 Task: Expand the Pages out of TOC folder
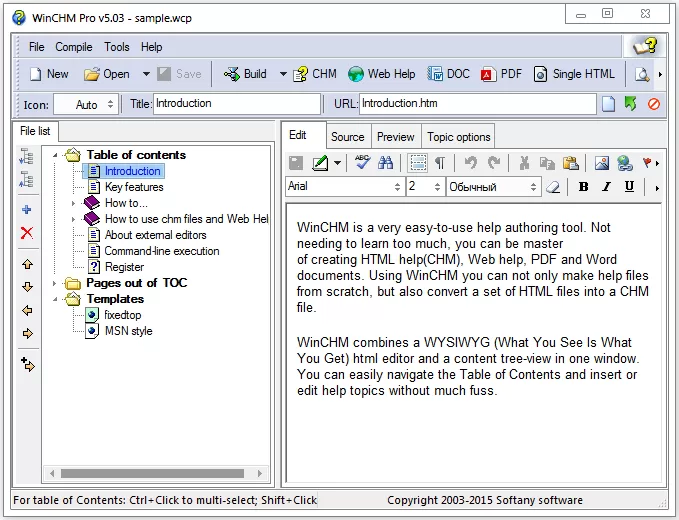(55, 283)
